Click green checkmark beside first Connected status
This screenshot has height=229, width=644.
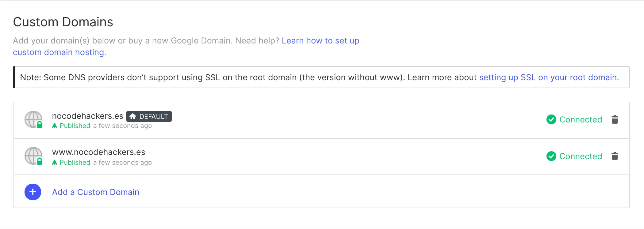tap(551, 119)
